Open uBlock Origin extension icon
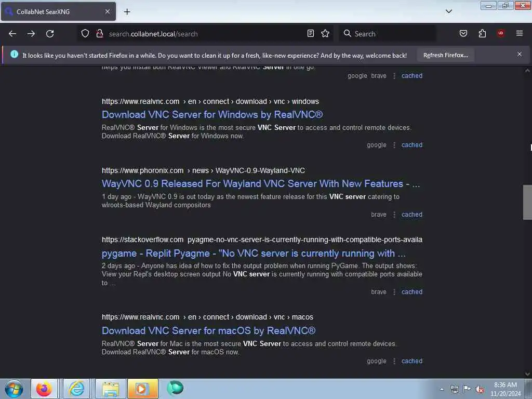532x399 pixels. (501, 33)
